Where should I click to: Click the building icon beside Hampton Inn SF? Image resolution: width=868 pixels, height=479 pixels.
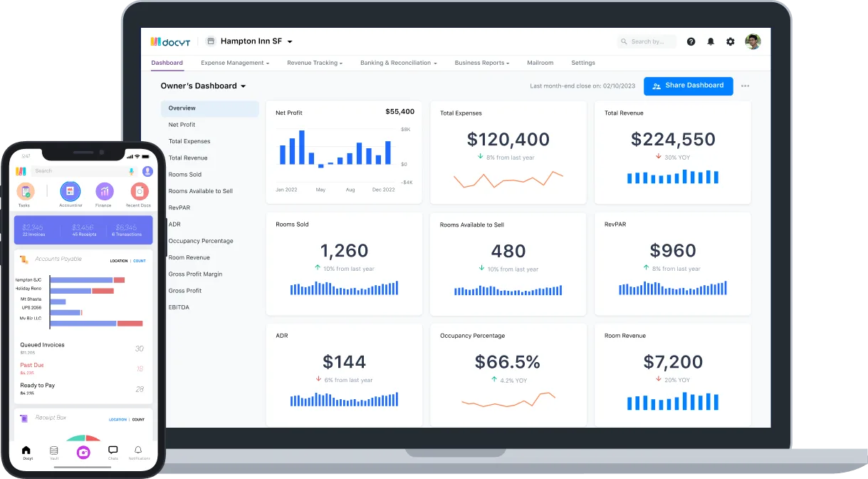(x=211, y=41)
